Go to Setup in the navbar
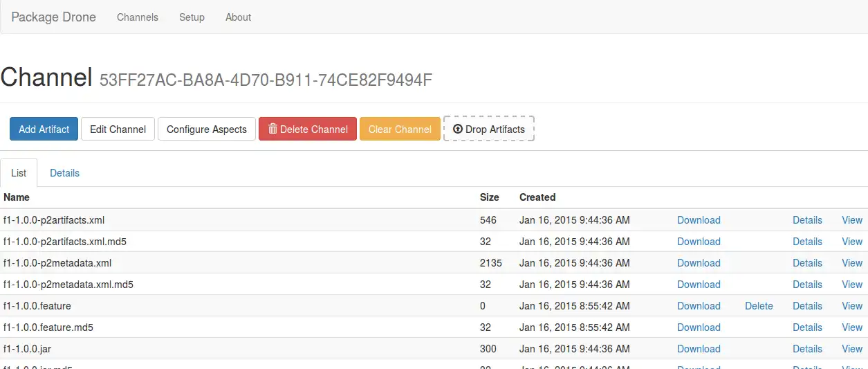This screenshot has width=868, height=369. 192,17
